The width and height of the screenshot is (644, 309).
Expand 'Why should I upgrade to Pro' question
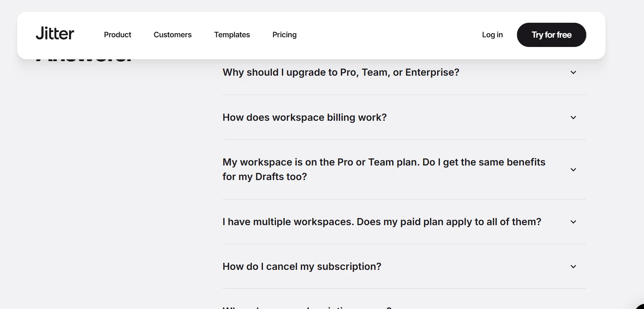pyautogui.click(x=340, y=72)
